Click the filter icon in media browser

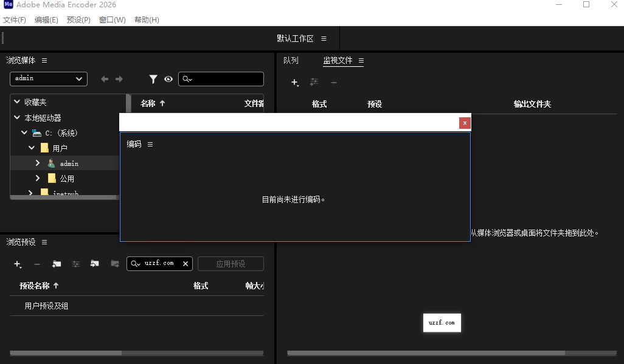(x=153, y=79)
